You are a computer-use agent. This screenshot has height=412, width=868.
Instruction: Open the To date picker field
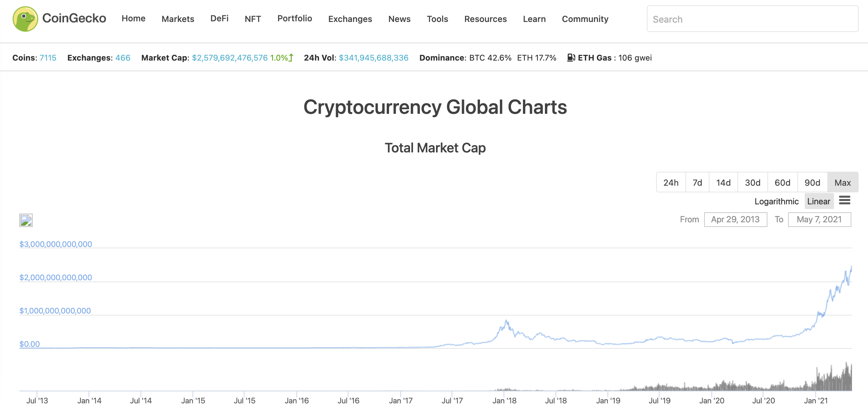click(819, 219)
